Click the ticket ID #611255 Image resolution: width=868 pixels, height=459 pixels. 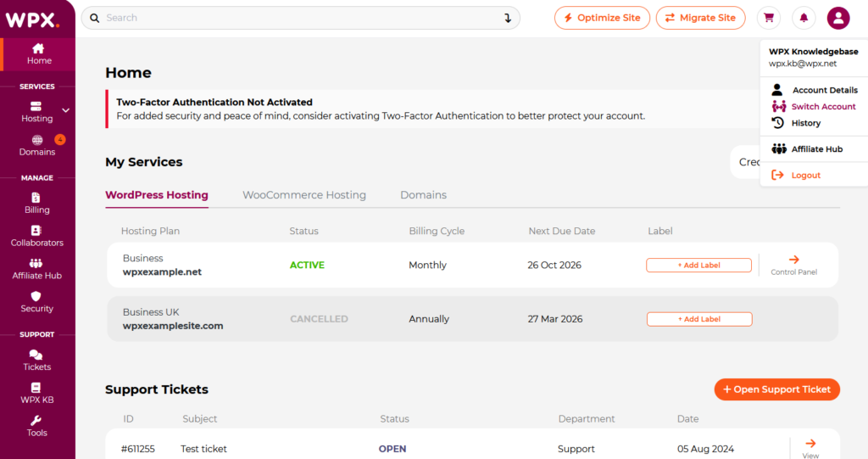(138, 449)
